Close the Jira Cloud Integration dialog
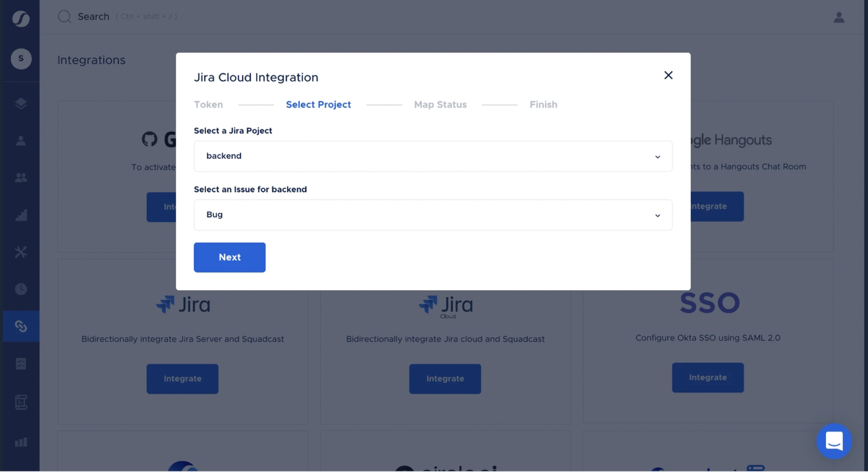 [668, 75]
